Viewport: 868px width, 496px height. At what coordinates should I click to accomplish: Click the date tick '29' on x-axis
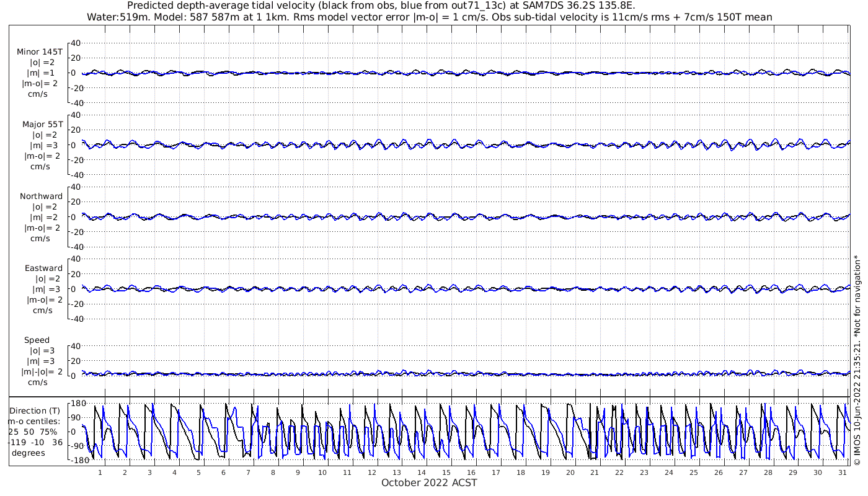(x=792, y=472)
